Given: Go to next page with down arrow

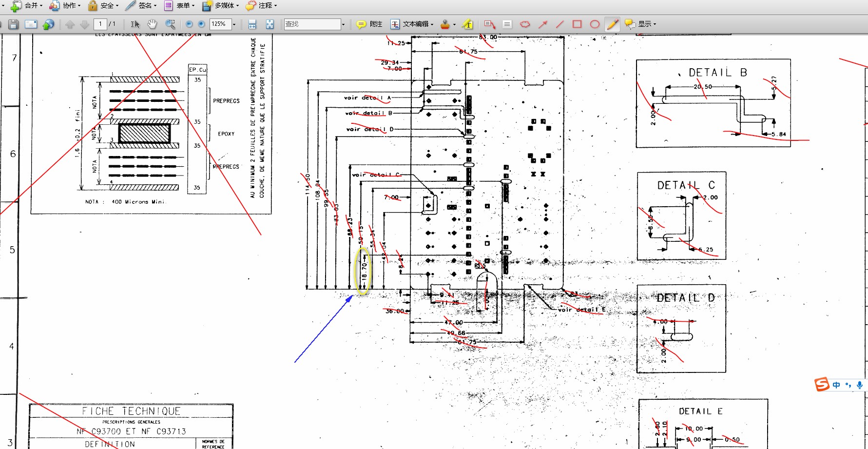Looking at the screenshot, I should click(x=84, y=24).
